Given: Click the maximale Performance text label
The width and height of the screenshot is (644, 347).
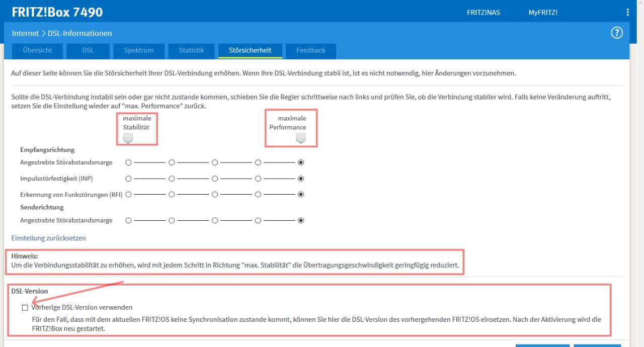Looking at the screenshot, I should (x=288, y=123).
